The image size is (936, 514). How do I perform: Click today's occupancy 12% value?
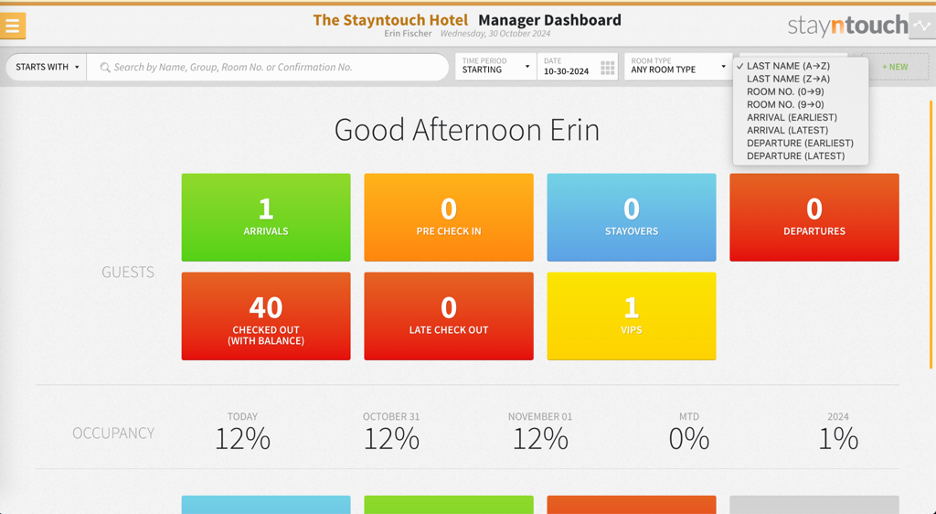pos(242,439)
